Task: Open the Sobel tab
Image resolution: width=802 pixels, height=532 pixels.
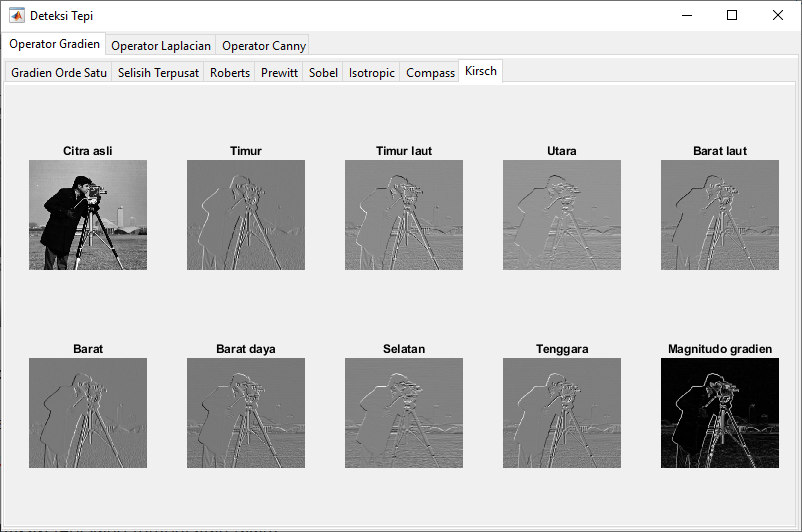Action: (x=323, y=73)
